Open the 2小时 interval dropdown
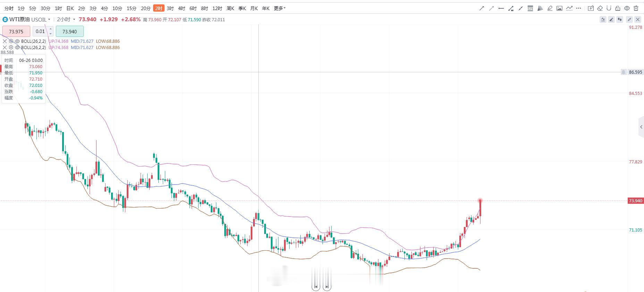Viewport: 644px width, 292px height. (66, 19)
